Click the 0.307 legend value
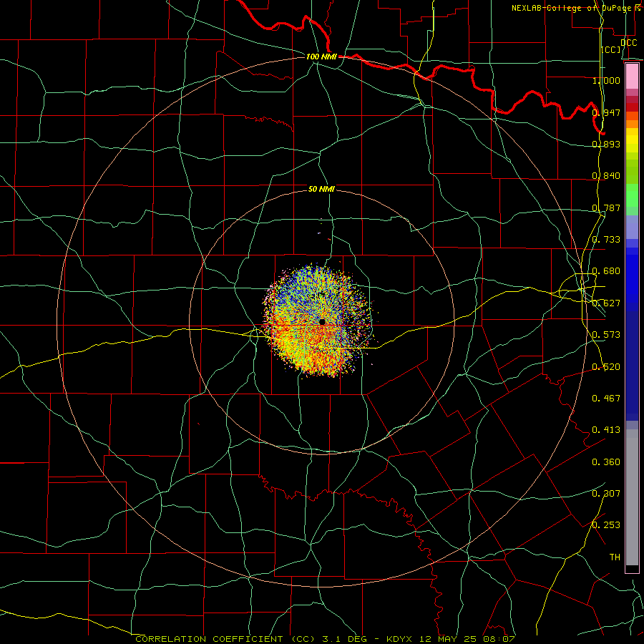The width and height of the screenshot is (644, 644). pos(606,494)
